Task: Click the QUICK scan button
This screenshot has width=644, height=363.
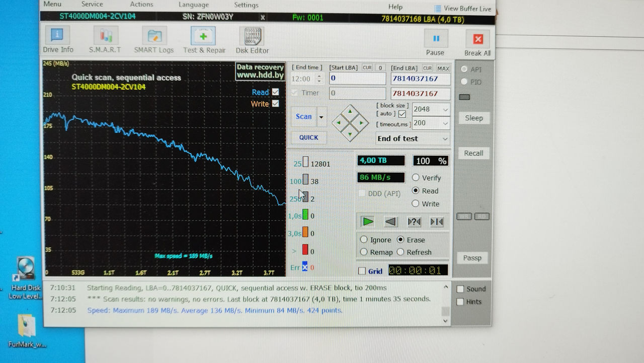Action: click(x=308, y=137)
